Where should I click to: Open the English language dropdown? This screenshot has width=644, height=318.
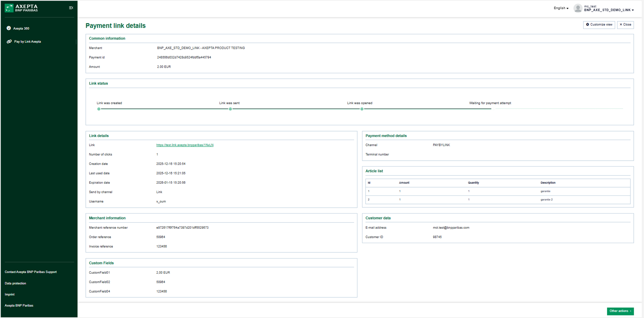coord(561,8)
